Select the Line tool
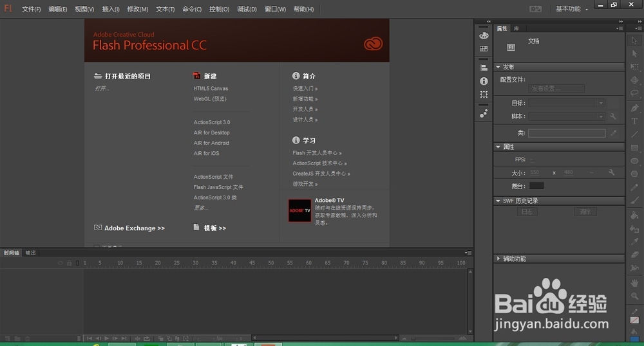The image size is (644, 346). (x=634, y=134)
